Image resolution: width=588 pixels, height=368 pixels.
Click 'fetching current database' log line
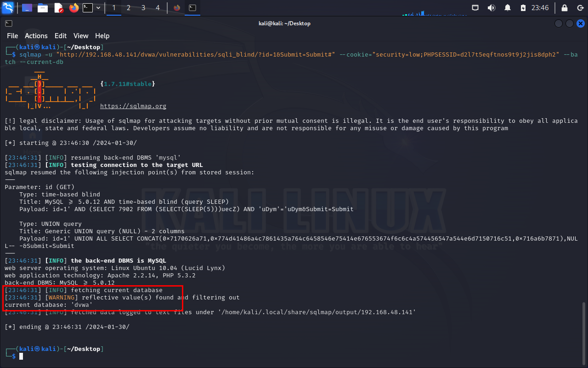click(x=84, y=290)
